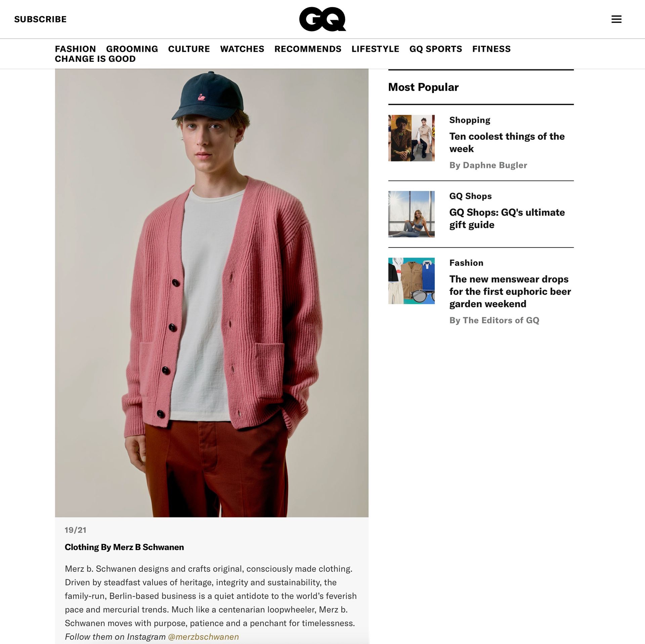Viewport: 645px width, 644px height.
Task: Click the Merz B Schwanen cardigan photo
Action: [212, 293]
